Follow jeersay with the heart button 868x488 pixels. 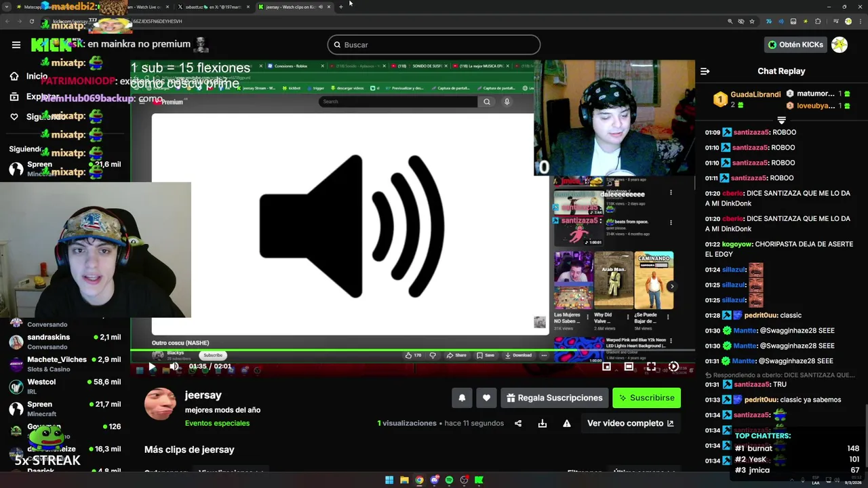(x=486, y=398)
